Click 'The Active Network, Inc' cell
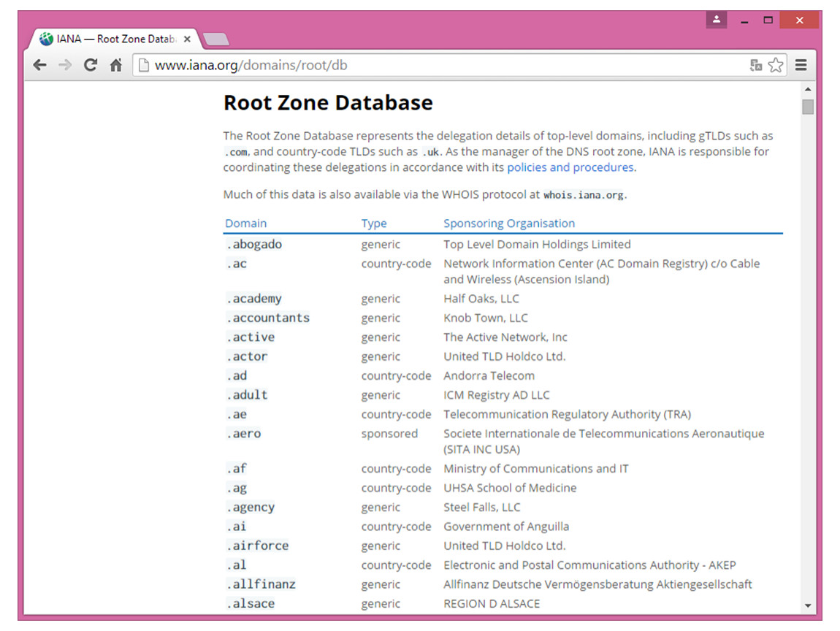 tap(505, 337)
